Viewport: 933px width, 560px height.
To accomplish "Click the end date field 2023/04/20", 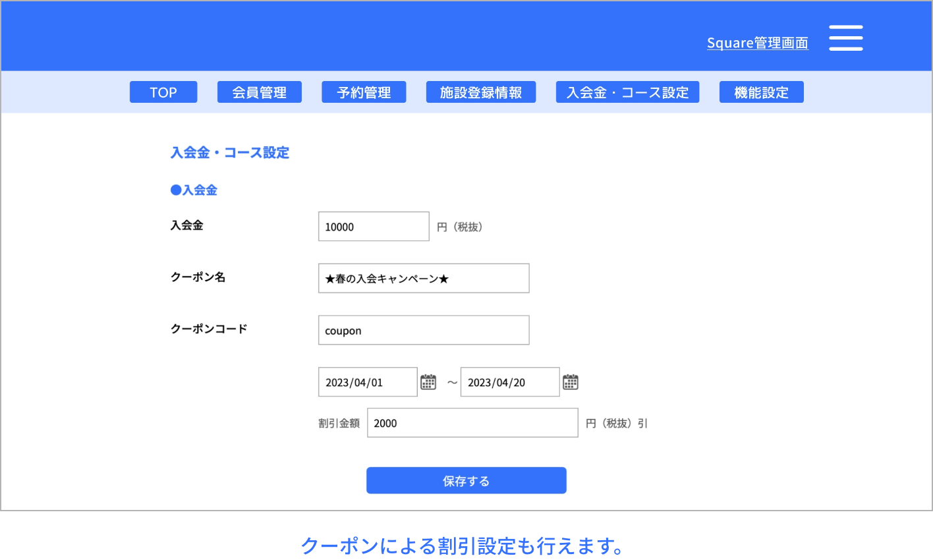I will (510, 382).
